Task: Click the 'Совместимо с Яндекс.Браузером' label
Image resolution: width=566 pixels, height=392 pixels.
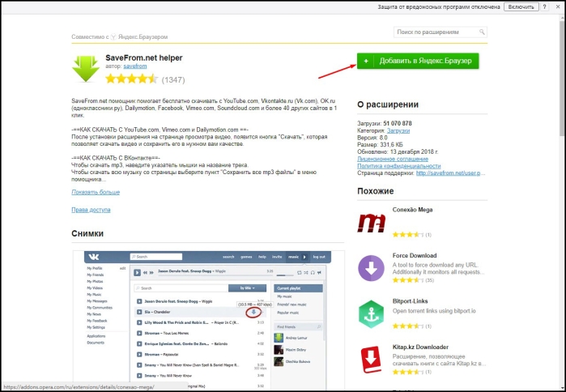Action: 120,36
